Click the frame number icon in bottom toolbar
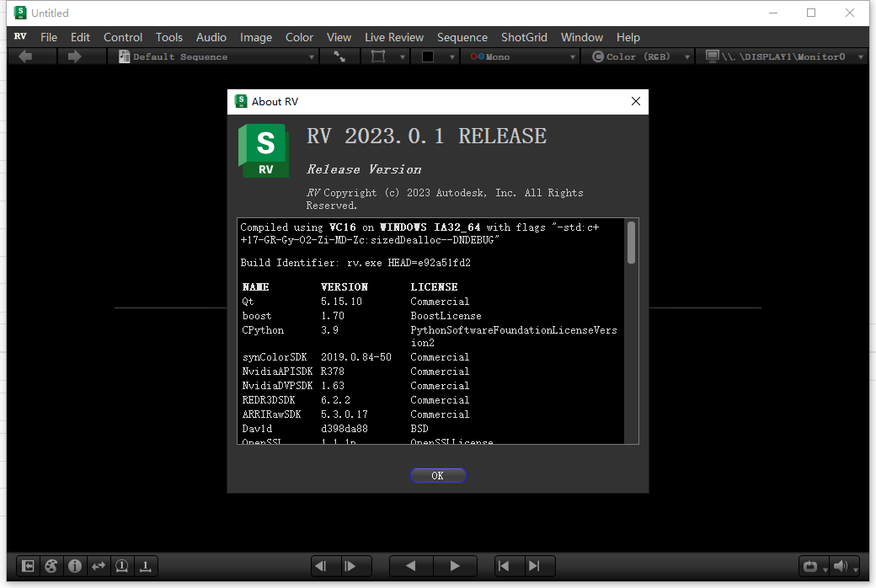 [121, 566]
